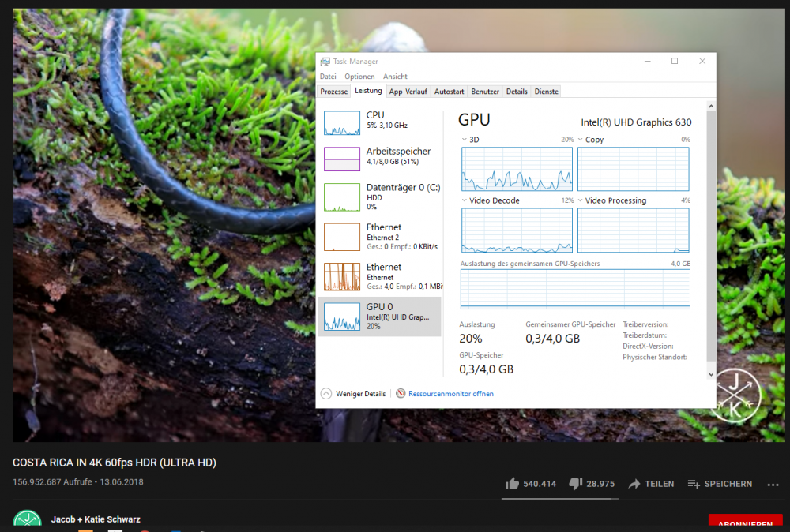Open the Copy engine dropdown
Viewport: 790px width, 532px height.
click(x=581, y=140)
